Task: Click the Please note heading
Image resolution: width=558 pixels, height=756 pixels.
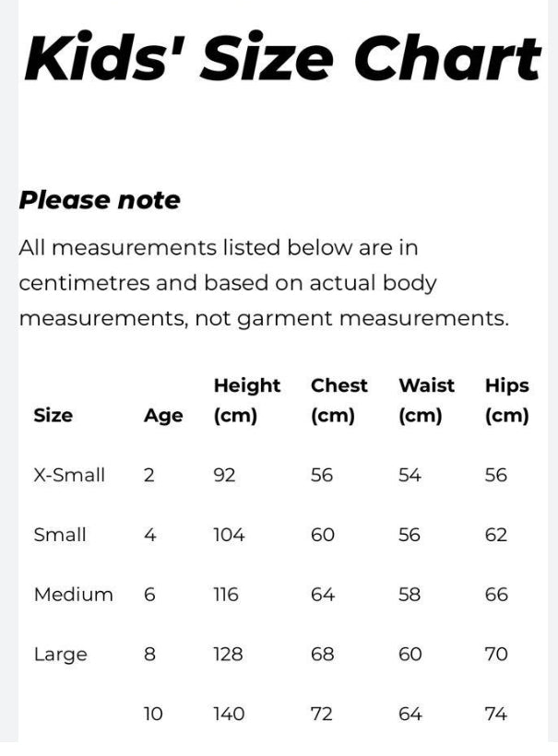Action: pos(100,200)
